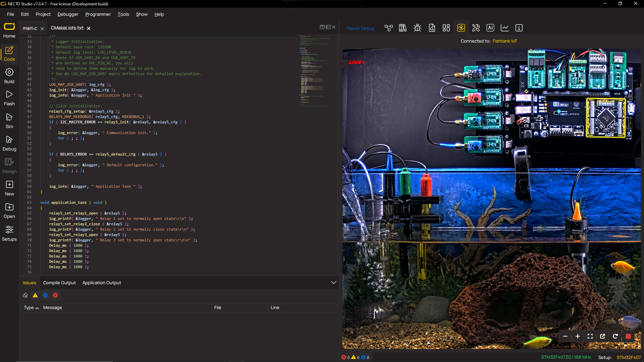
Task: Pop out the live stream window
Action: point(602,336)
